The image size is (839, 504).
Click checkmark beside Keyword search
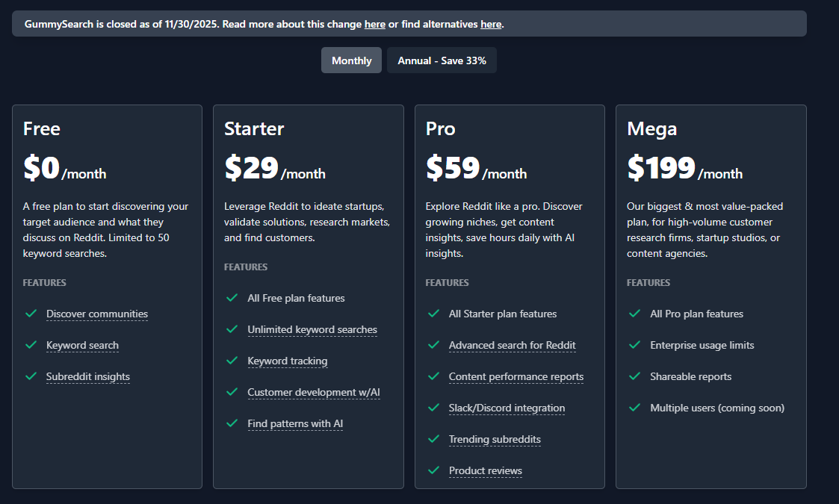[x=31, y=345]
